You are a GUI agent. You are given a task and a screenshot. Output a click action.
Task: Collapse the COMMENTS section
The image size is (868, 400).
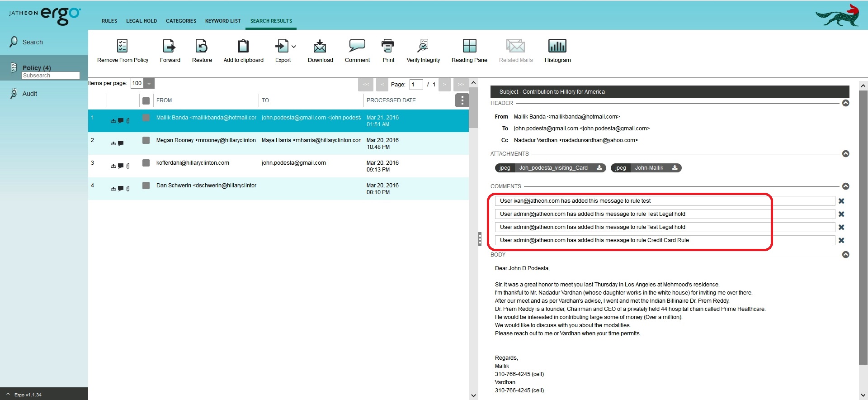point(845,186)
